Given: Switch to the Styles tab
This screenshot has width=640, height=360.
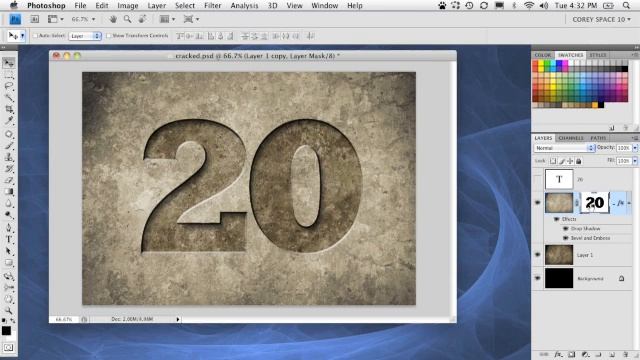Looking at the screenshot, I should click(598, 55).
